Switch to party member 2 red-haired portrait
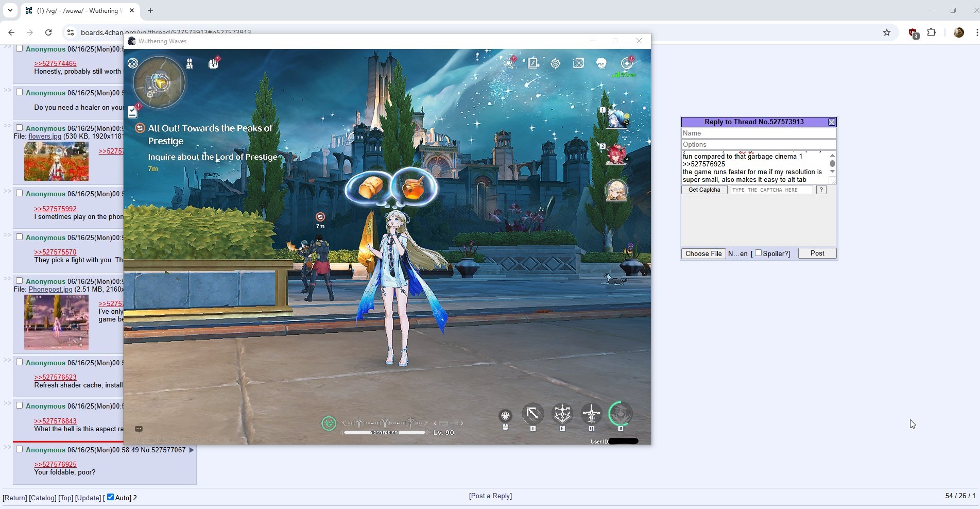This screenshot has height=509, width=980. [616, 154]
